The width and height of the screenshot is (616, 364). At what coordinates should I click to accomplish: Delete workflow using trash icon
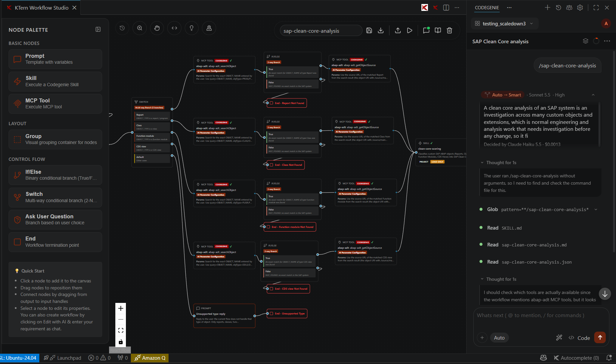point(449,30)
